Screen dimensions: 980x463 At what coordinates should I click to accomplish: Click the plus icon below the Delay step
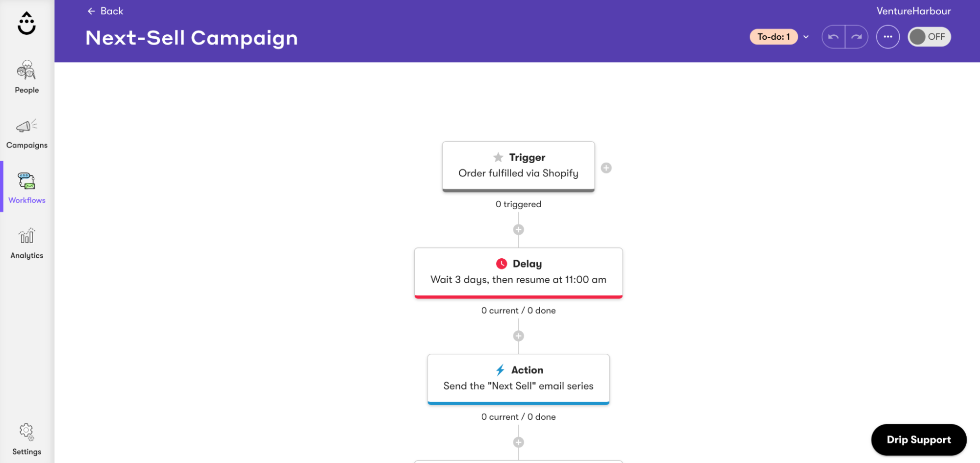[x=518, y=335]
